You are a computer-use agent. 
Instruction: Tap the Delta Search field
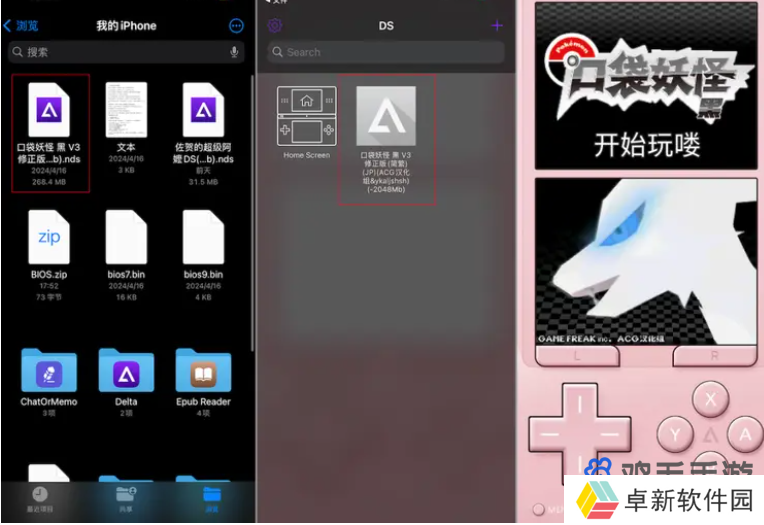(x=386, y=52)
